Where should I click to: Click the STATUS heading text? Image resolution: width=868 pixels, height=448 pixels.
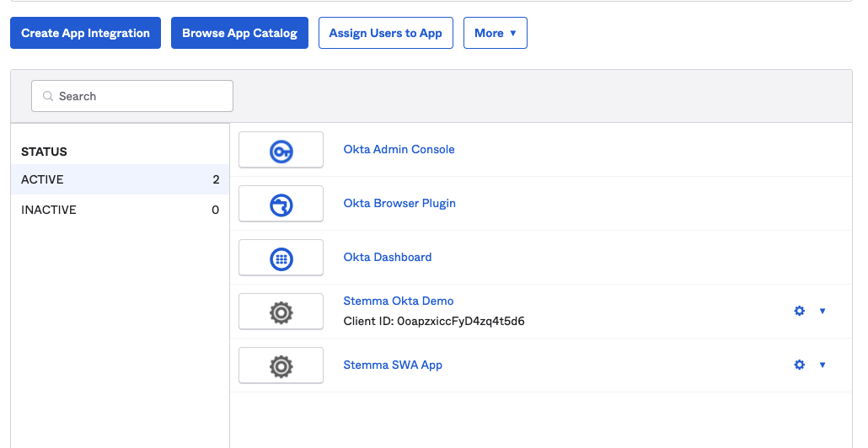coord(44,152)
